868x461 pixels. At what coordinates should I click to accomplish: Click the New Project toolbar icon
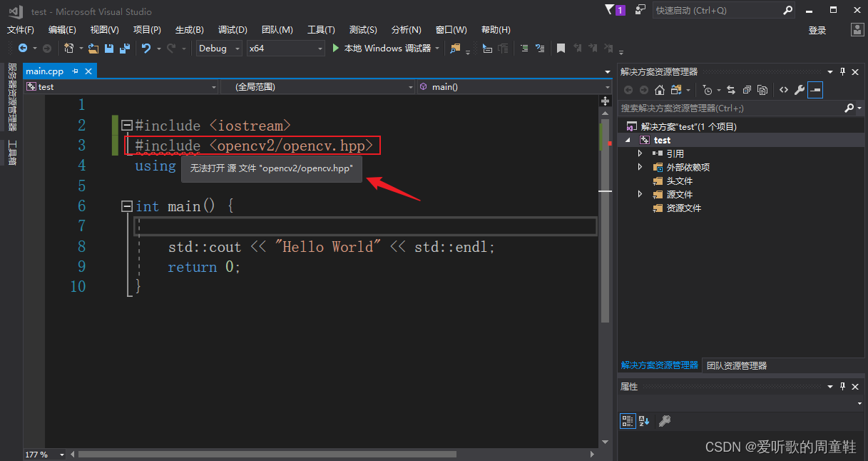[68, 48]
